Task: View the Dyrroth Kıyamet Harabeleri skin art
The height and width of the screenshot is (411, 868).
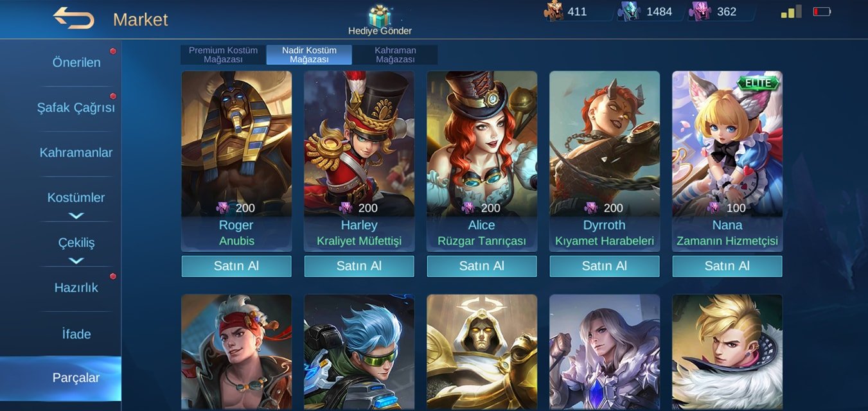Action: tap(605, 144)
